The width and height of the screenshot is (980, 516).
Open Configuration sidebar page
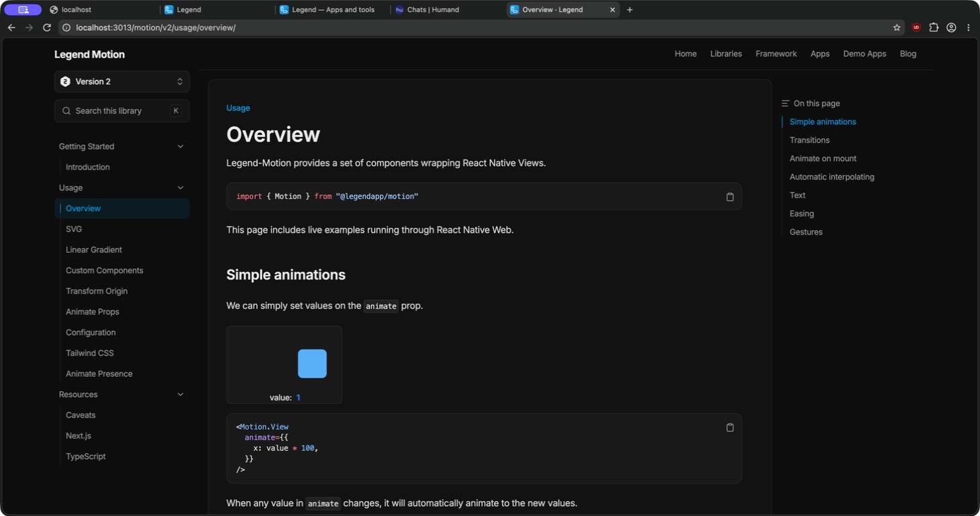91,333
